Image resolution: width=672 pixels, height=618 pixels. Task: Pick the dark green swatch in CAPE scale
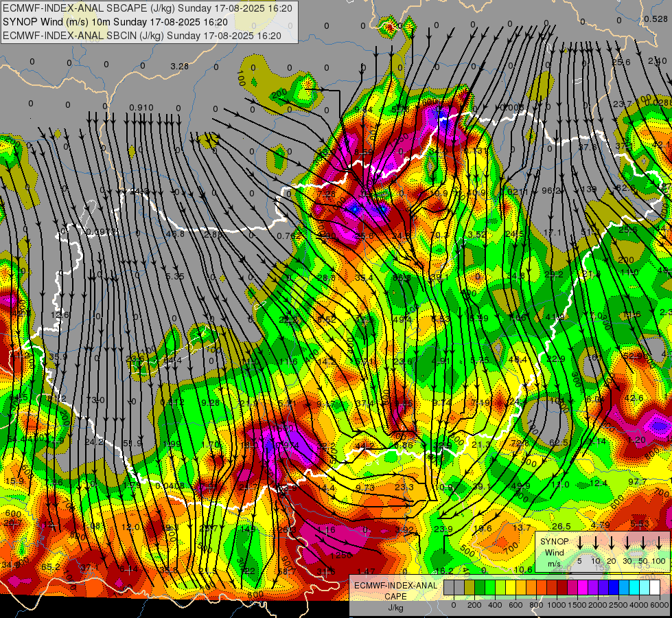[x=480, y=588]
